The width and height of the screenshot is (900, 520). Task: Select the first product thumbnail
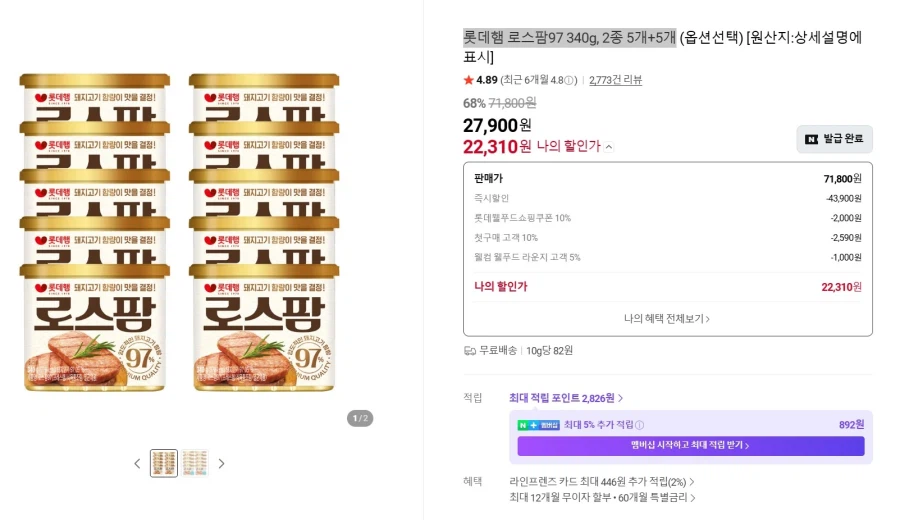(x=164, y=463)
